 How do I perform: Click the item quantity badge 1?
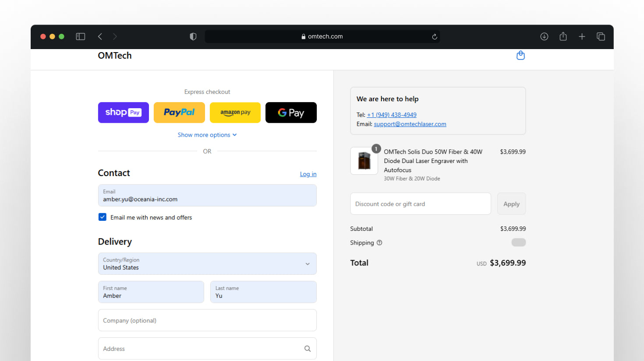(x=376, y=149)
